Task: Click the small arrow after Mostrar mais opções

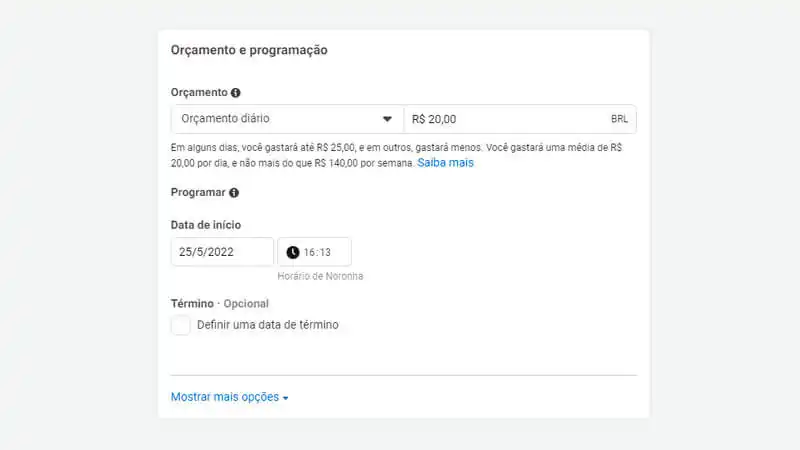Action: pos(285,398)
